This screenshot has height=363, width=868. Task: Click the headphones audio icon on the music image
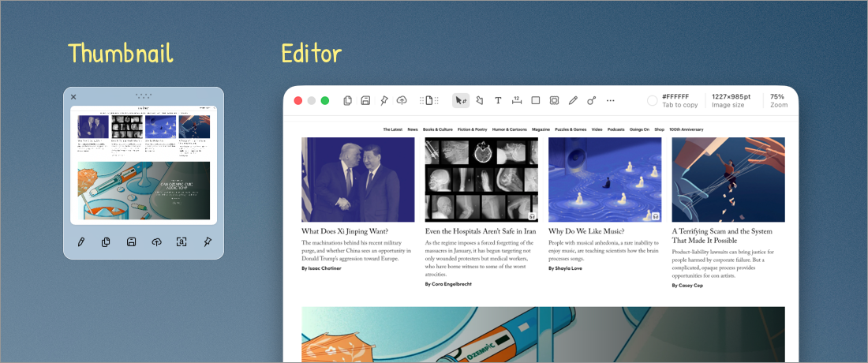coord(656,216)
